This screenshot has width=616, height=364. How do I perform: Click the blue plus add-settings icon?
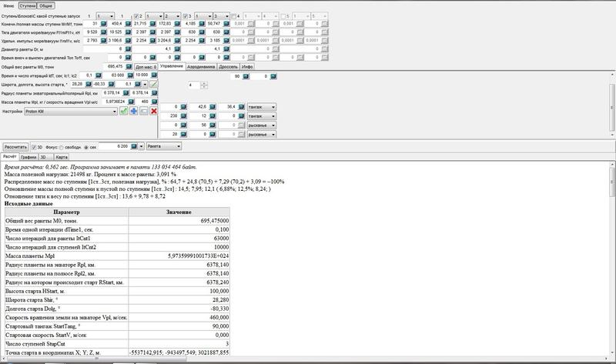(134, 111)
